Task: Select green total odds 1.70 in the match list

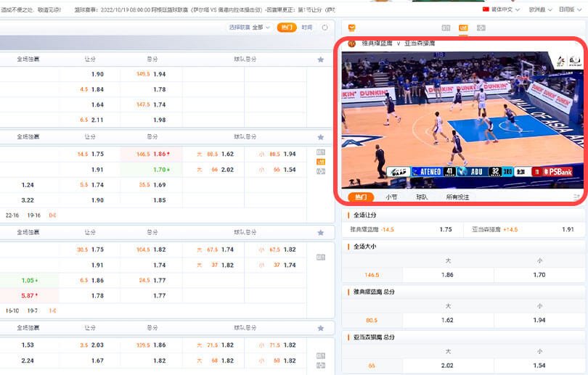Action: pos(151,170)
